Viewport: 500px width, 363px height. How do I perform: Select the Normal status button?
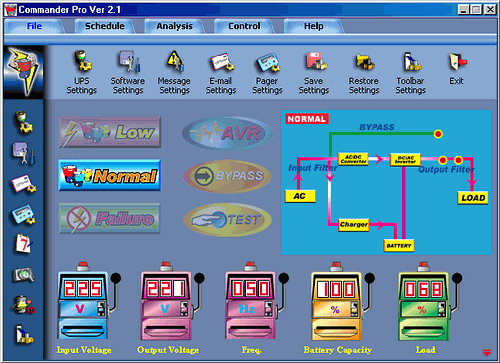(110, 175)
